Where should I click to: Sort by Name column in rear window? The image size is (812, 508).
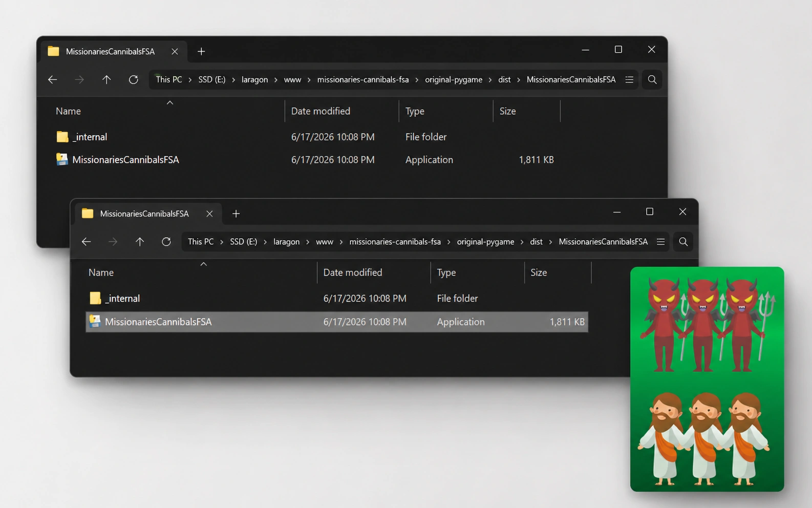point(68,111)
